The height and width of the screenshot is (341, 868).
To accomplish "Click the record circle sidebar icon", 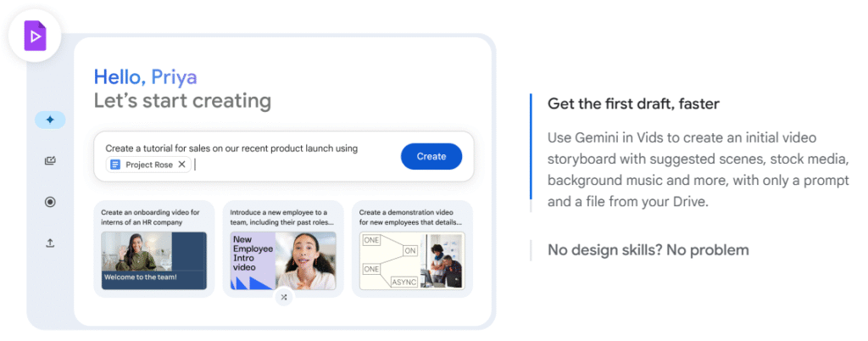I will pyautogui.click(x=50, y=202).
